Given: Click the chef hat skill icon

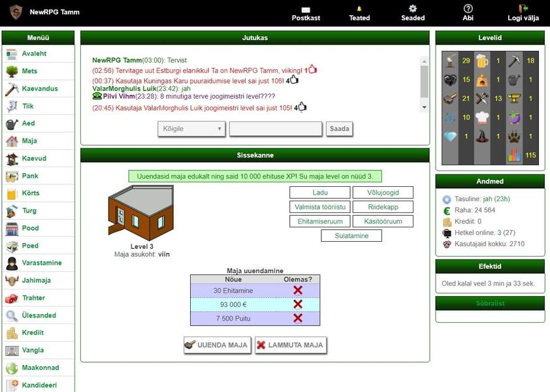Looking at the screenshot, I should point(481,118).
